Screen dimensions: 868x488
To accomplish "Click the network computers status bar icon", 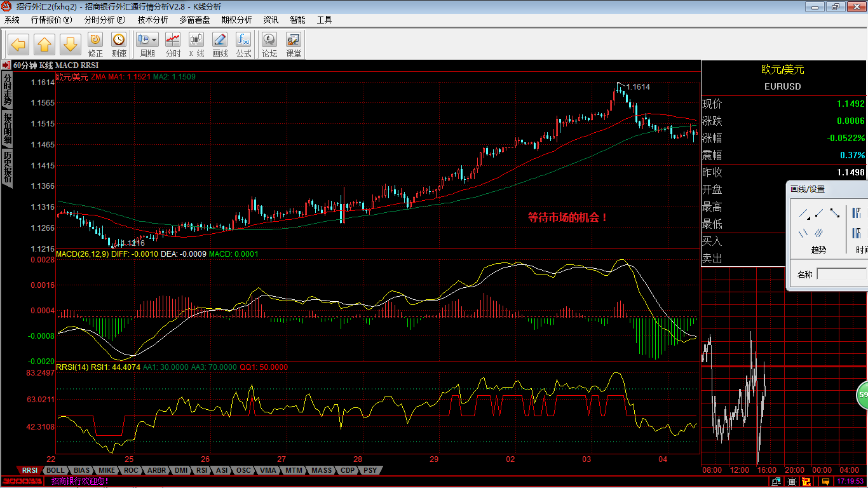I will (775, 482).
